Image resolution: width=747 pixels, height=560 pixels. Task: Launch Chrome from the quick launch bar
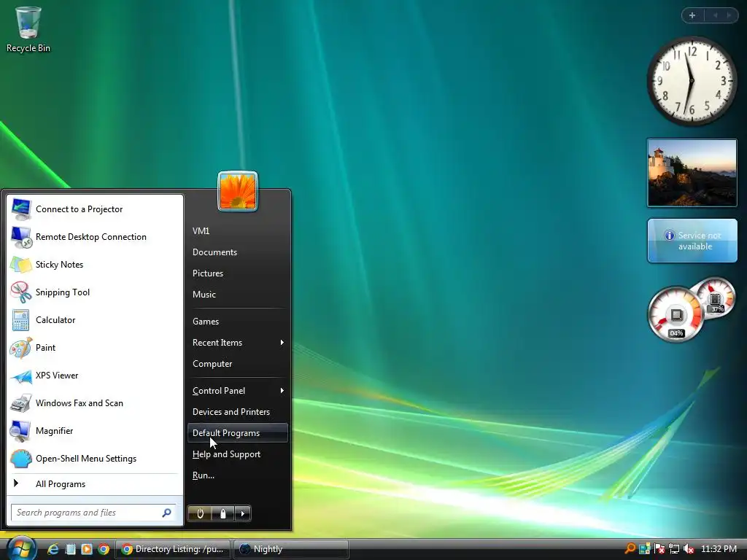(x=104, y=549)
